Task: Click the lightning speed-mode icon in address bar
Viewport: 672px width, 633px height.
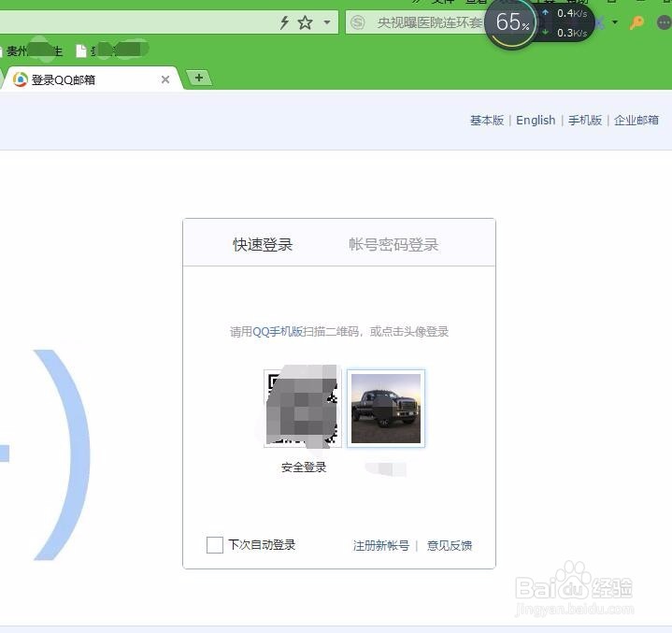Action: pyautogui.click(x=284, y=22)
